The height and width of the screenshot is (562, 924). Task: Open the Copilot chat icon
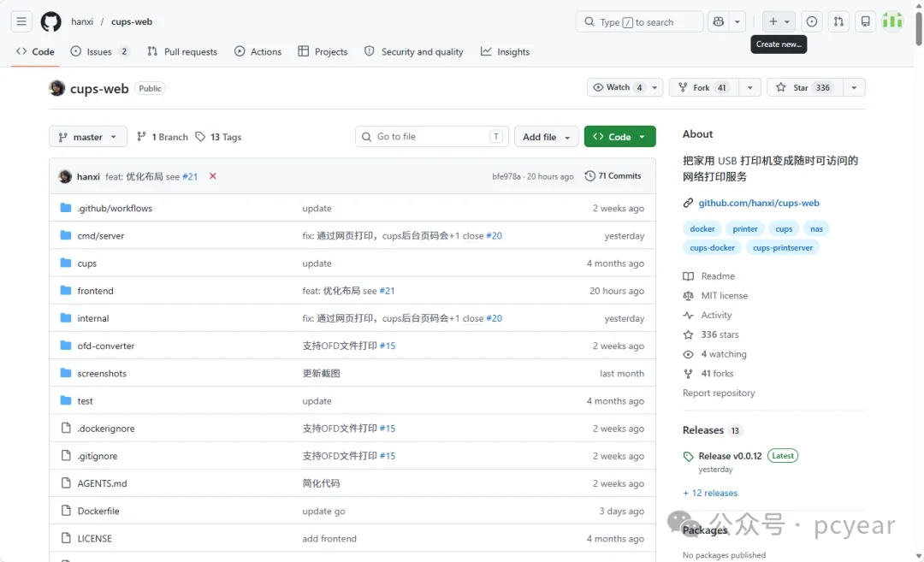point(719,21)
